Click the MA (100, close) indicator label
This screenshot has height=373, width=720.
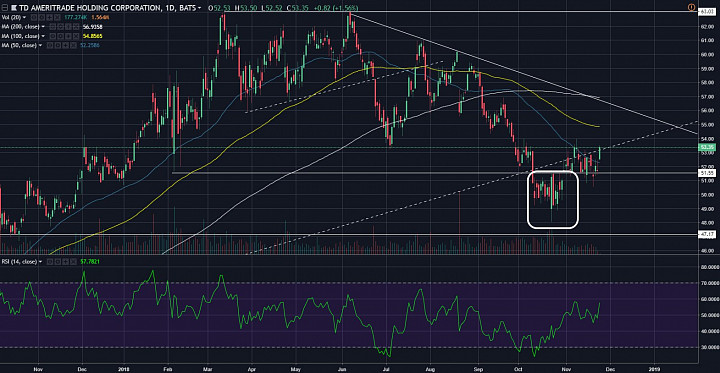[21, 36]
